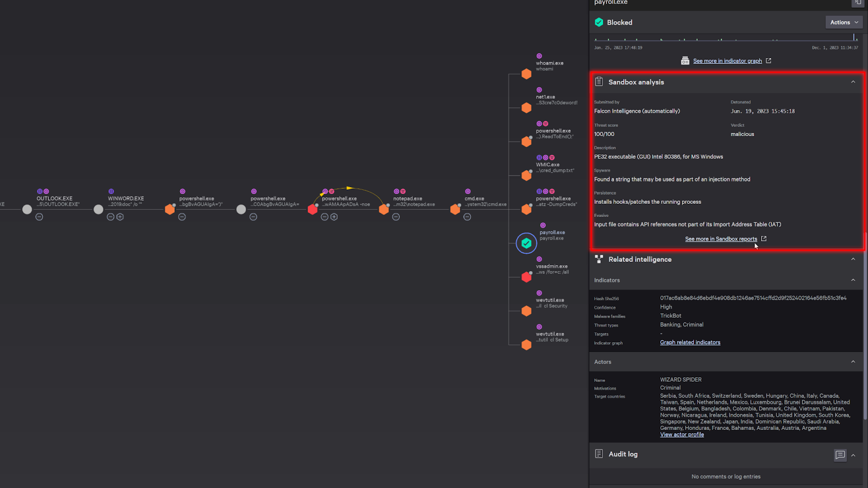Select the WMIC.exe cred_dump node
868x488 pixels.
526,176
